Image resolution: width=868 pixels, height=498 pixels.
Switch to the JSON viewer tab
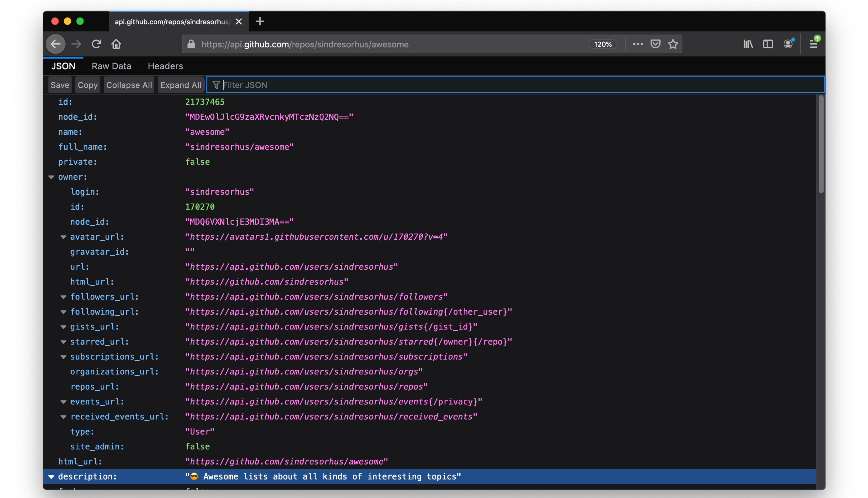pos(63,66)
